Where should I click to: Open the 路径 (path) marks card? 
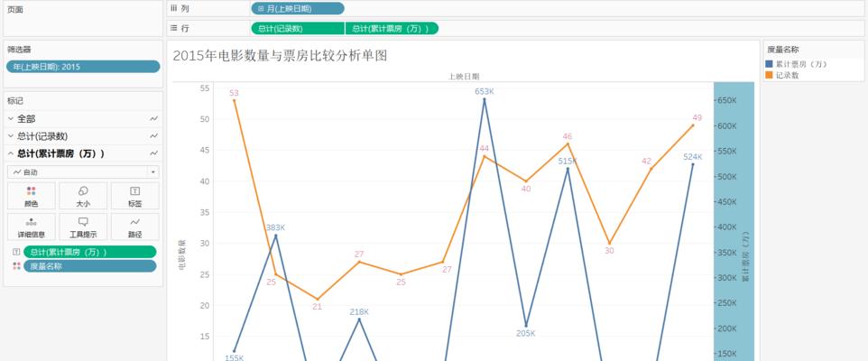click(x=135, y=227)
